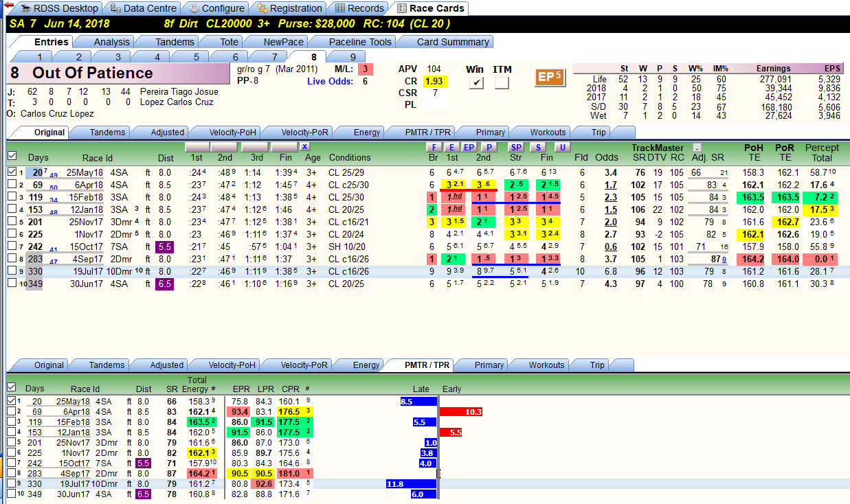
Task: Open the Configure tab
Action: pyautogui.click(x=216, y=8)
